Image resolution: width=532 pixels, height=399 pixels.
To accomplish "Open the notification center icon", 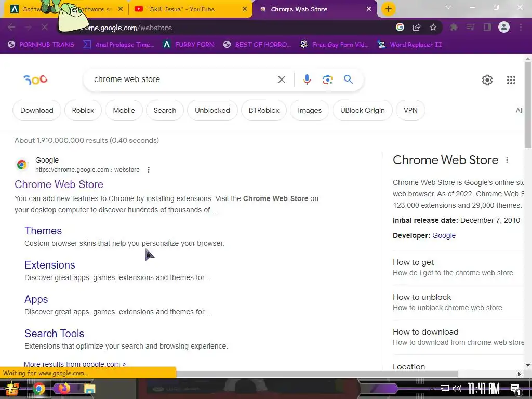I will [515, 390].
